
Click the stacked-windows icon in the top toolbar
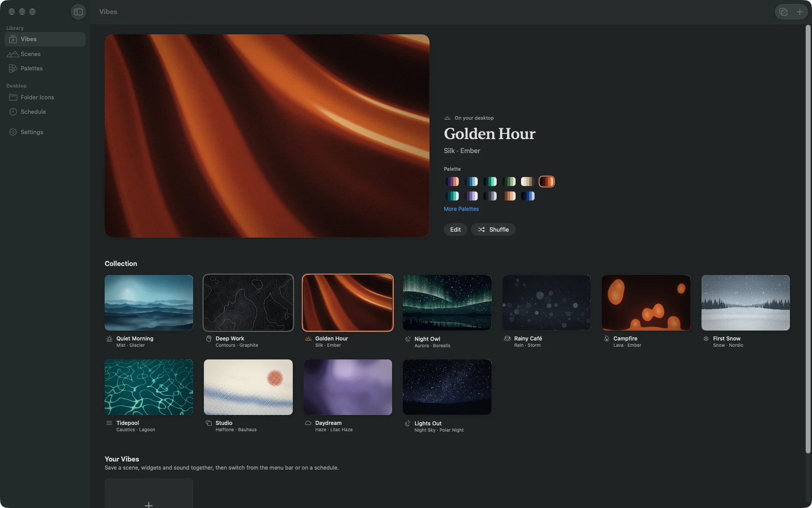coord(784,12)
